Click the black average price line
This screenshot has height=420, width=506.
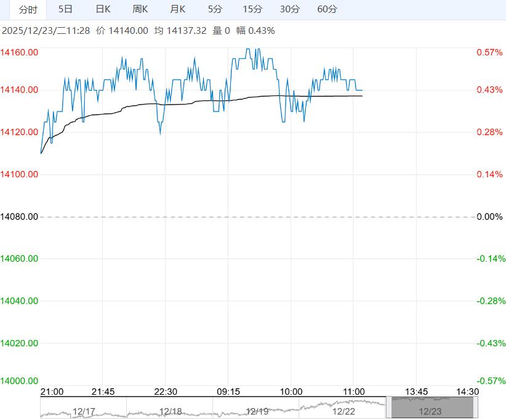click(185, 103)
